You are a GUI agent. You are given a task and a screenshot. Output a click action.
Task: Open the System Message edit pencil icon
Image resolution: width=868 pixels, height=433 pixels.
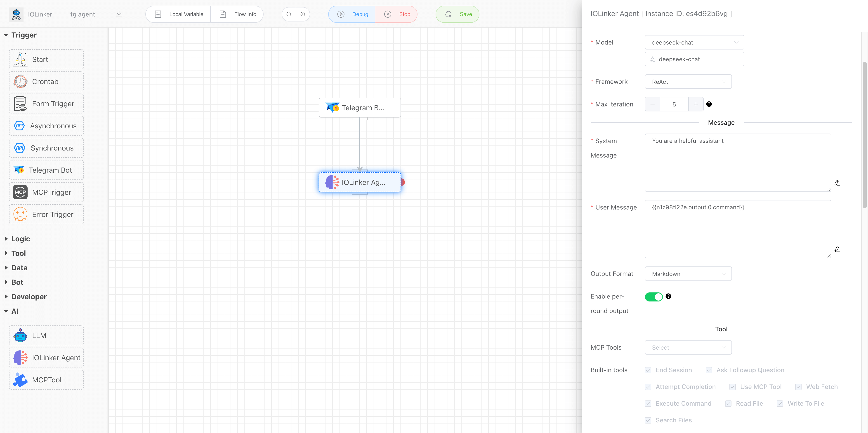coord(837,183)
